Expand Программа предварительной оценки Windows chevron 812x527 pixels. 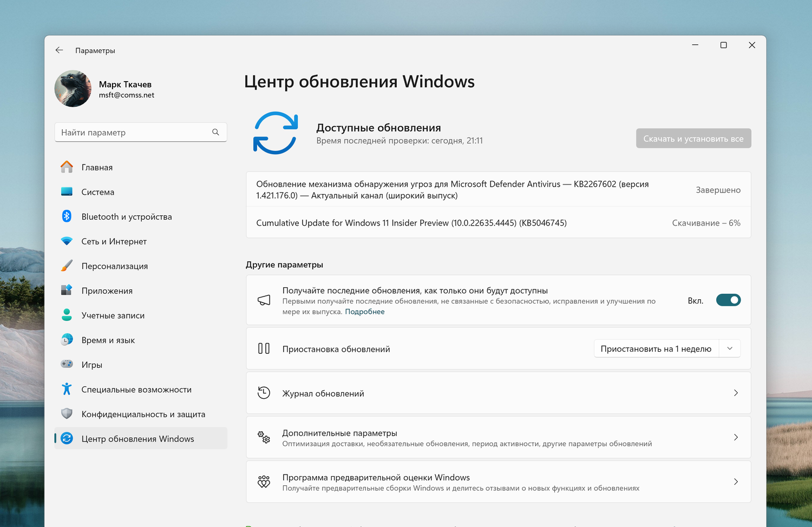click(736, 482)
